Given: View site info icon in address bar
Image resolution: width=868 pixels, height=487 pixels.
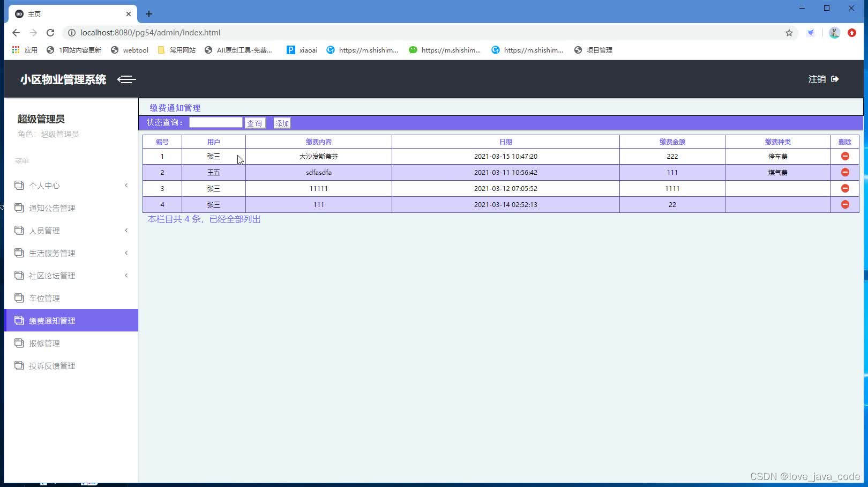Looking at the screenshot, I should click(x=71, y=33).
